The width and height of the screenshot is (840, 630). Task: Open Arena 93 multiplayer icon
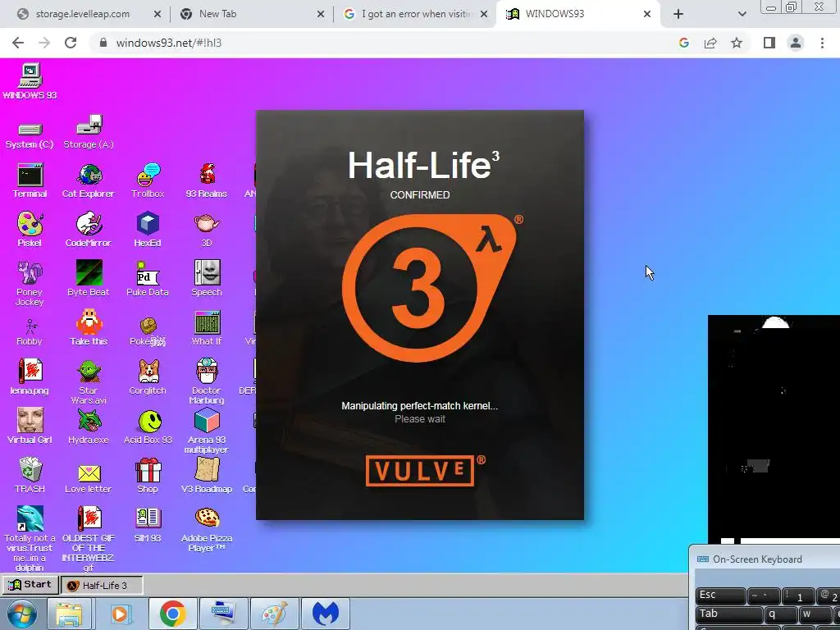point(207,431)
